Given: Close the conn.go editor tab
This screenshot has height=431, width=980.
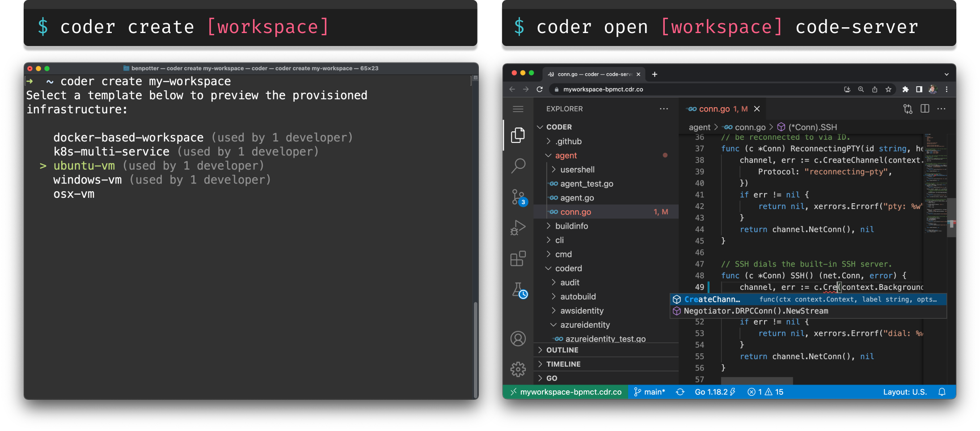Looking at the screenshot, I should coord(757,109).
